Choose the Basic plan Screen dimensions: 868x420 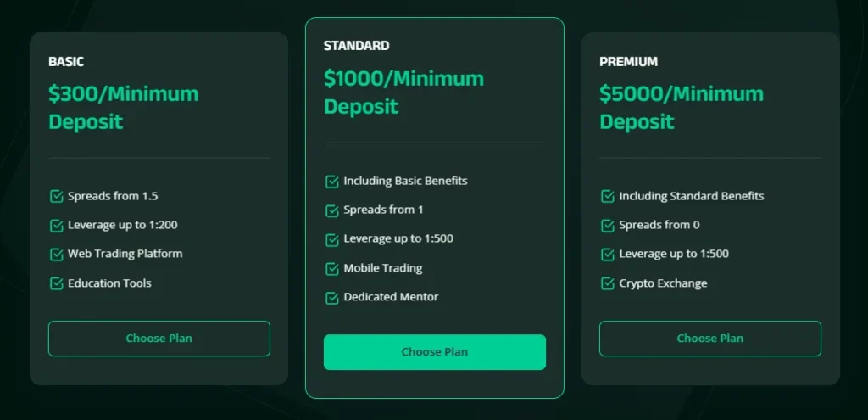pos(159,339)
